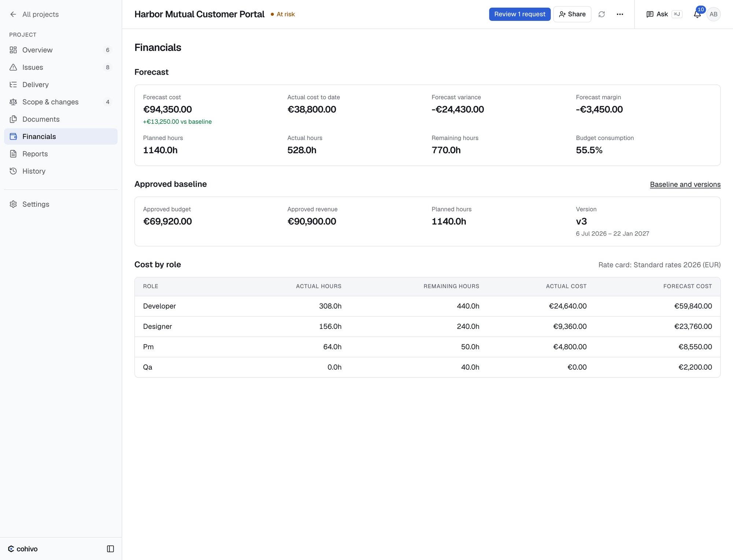Open the notifications bell
Viewport: 733px width, 560px height.
click(697, 14)
